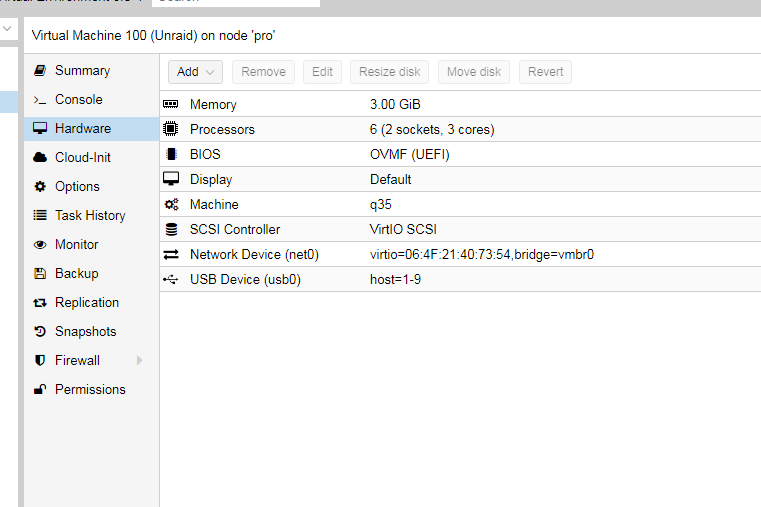Select the Processors row label
This screenshot has height=507, width=761.
tap(222, 130)
